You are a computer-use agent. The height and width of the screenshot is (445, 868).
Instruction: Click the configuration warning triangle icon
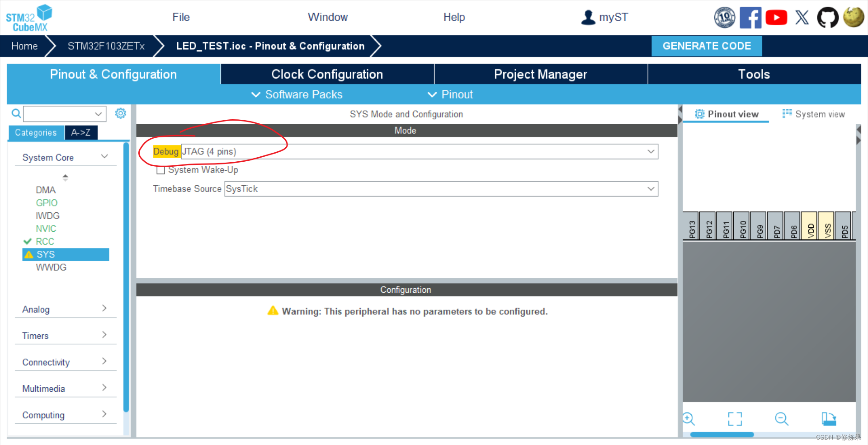pos(273,310)
